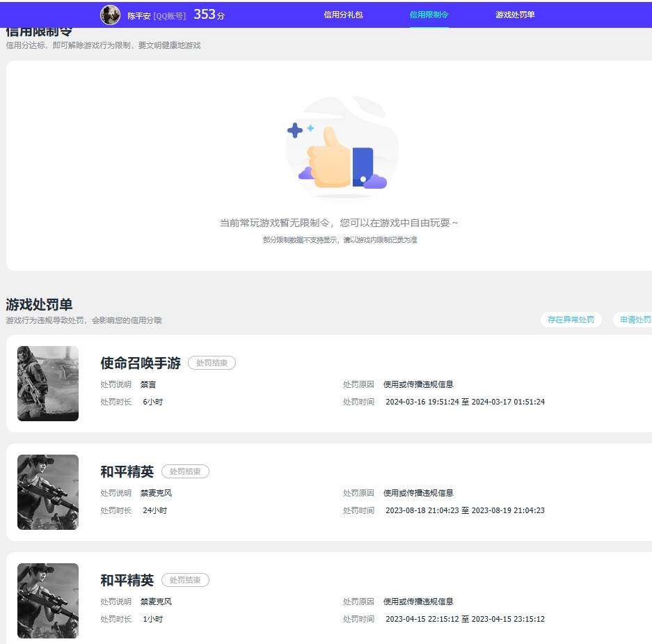Viewport: 652px width, 644px height.
Task: Click the time range 2023-08-18 21:04:23
Action: click(x=465, y=510)
